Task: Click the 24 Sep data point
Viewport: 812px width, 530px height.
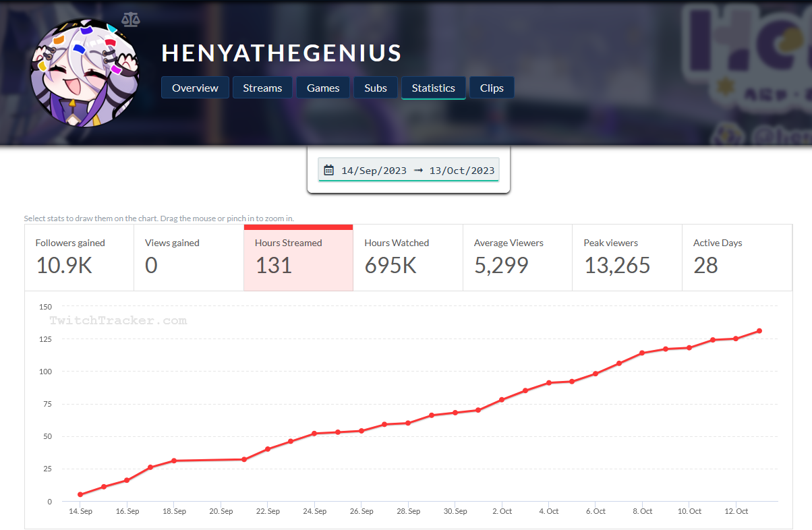Action: (314, 434)
